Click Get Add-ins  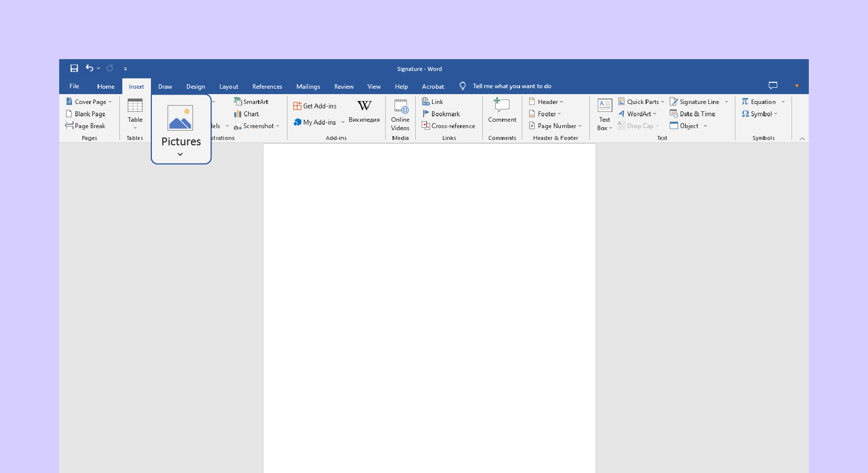click(315, 106)
